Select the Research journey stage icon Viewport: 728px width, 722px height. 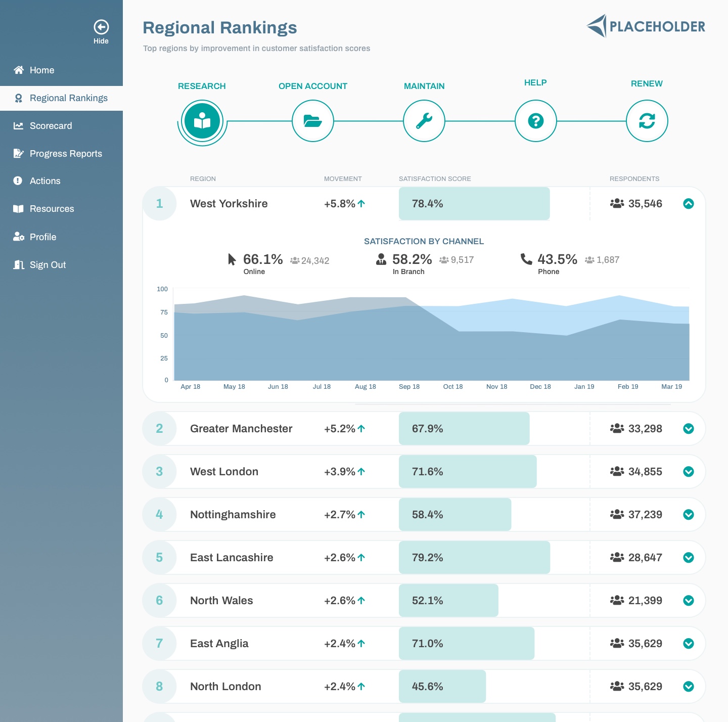click(202, 121)
